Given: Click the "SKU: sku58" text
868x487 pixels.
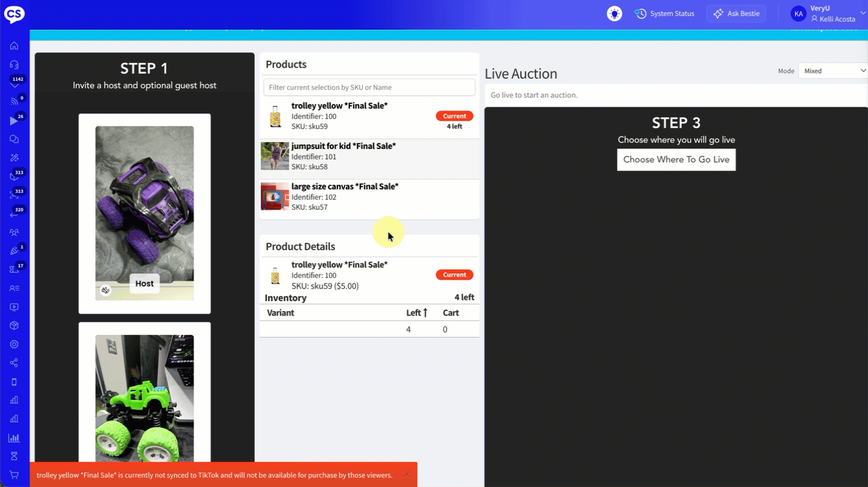Looking at the screenshot, I should coord(309,167).
